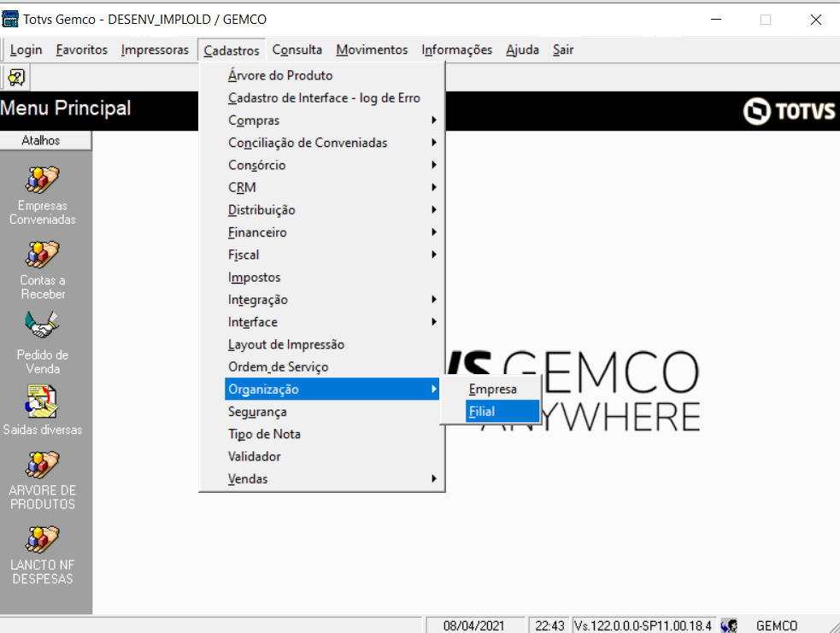Click the Menu Principal heading
Screen dimensions: 840x633
[x=65, y=108]
